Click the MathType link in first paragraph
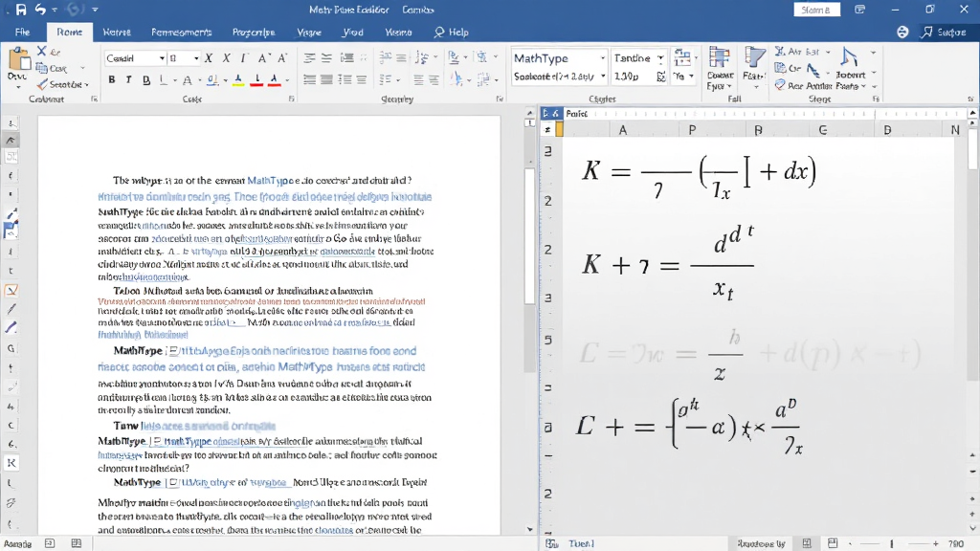 [270, 181]
